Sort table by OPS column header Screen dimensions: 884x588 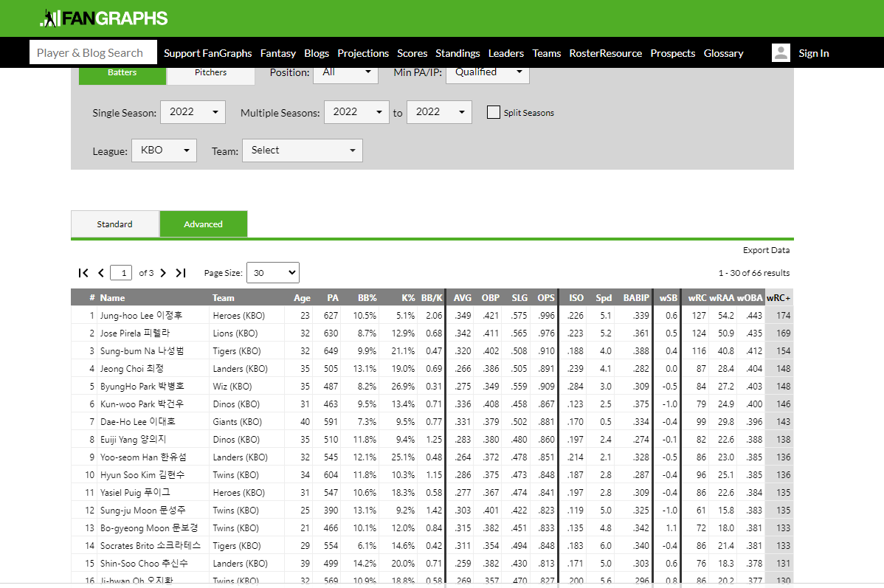tap(546, 297)
